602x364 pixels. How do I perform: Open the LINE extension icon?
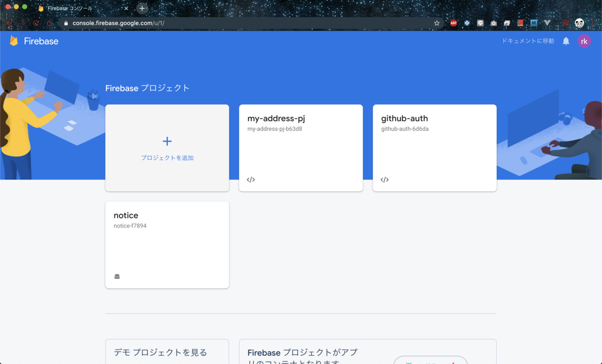click(480, 23)
